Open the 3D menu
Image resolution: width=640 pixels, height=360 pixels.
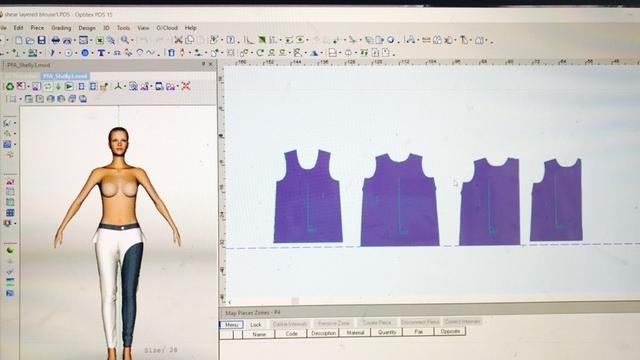tap(106, 28)
